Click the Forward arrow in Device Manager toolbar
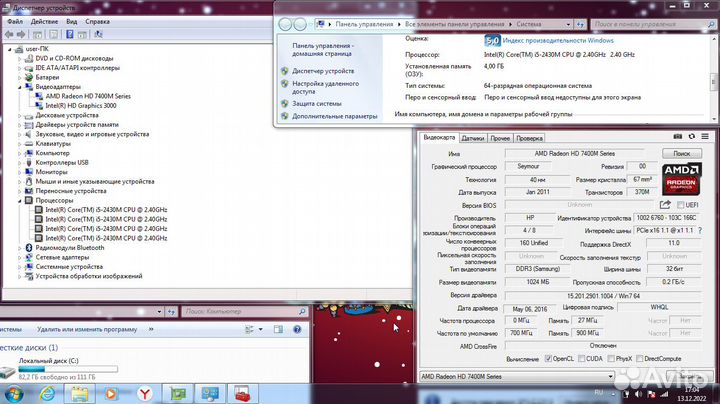This screenshot has width=720, height=404. (21, 34)
